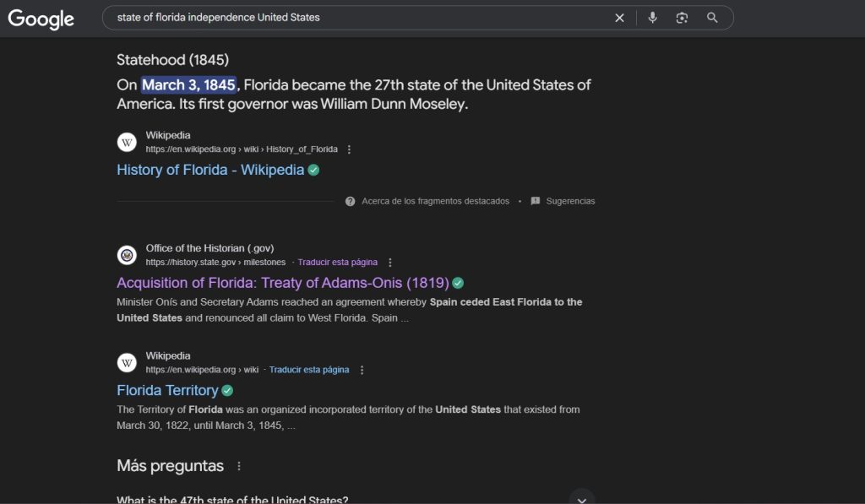
Task: Open options menu for Florida Territory result
Action: coord(362,370)
